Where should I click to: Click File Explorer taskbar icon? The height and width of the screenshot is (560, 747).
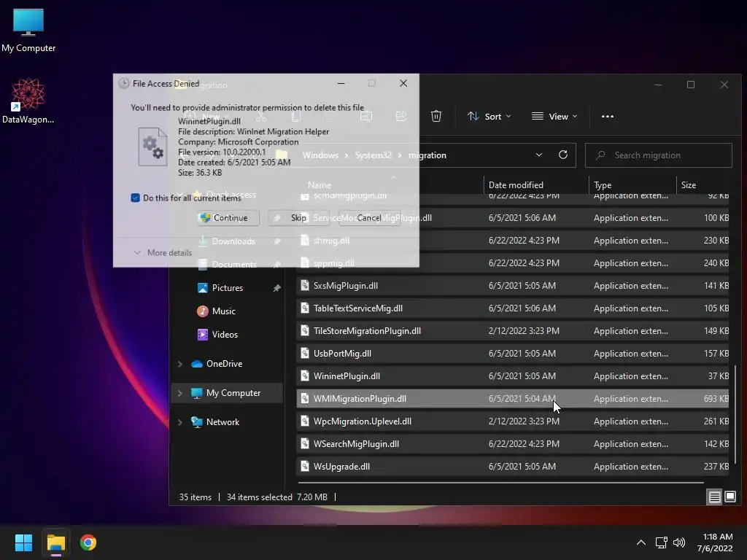(55, 542)
